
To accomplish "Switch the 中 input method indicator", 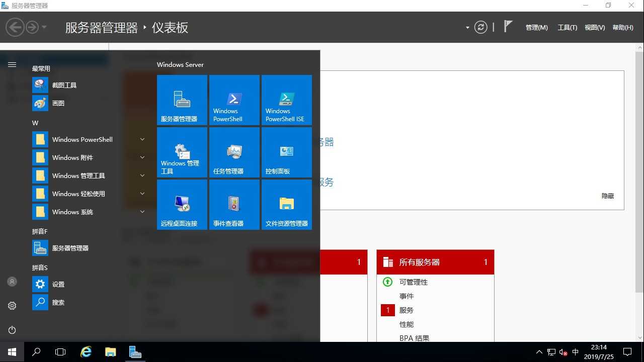I will [576, 352].
